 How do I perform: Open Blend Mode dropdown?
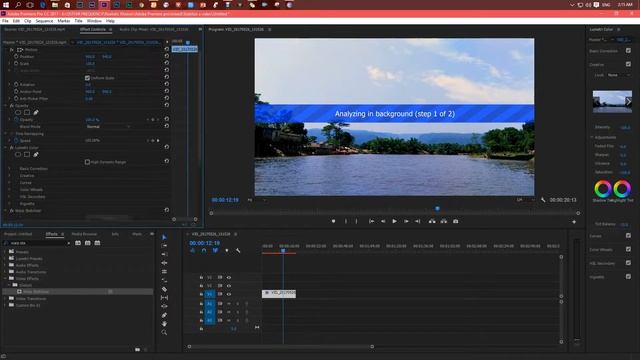[x=109, y=127]
